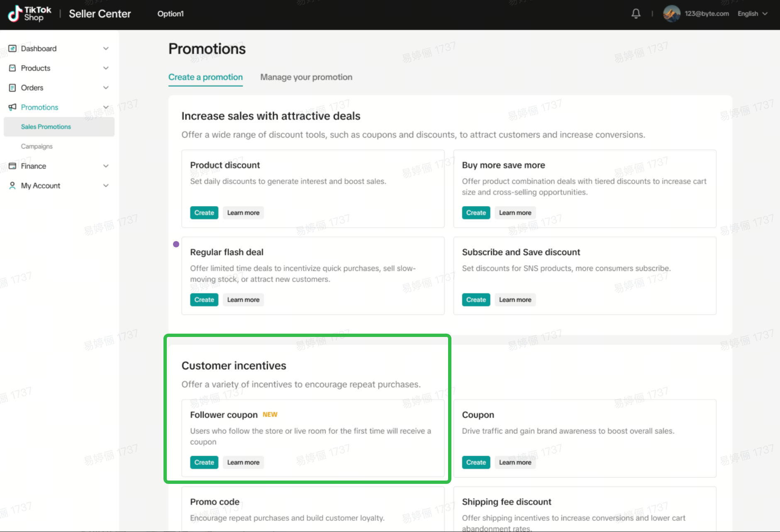Click the Orders clipboard icon
Image resolution: width=780 pixels, height=532 pixels.
12,88
